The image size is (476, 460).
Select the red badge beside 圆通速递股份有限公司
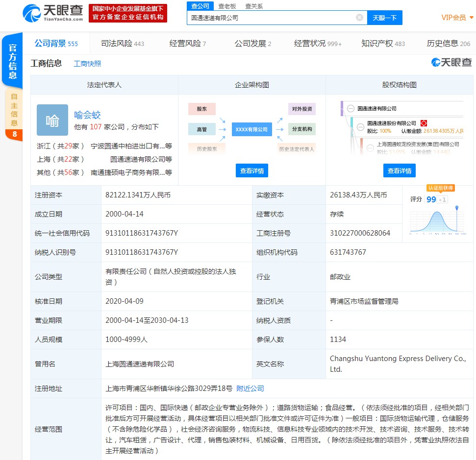[x=424, y=123]
